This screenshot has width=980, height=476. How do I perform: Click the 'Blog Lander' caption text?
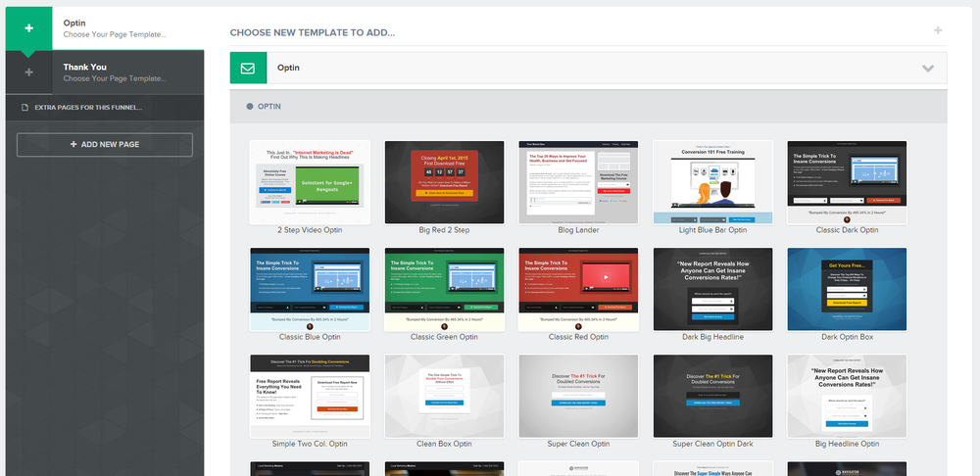pos(578,230)
